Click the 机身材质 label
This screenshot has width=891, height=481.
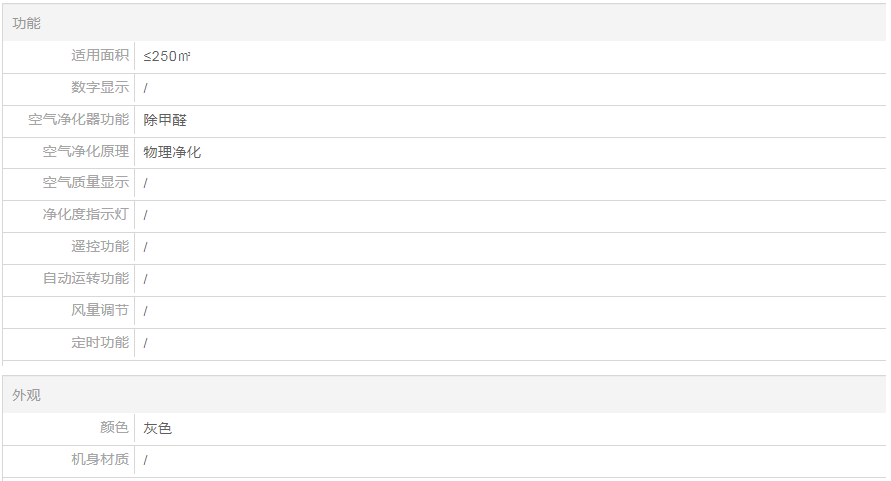point(99,460)
